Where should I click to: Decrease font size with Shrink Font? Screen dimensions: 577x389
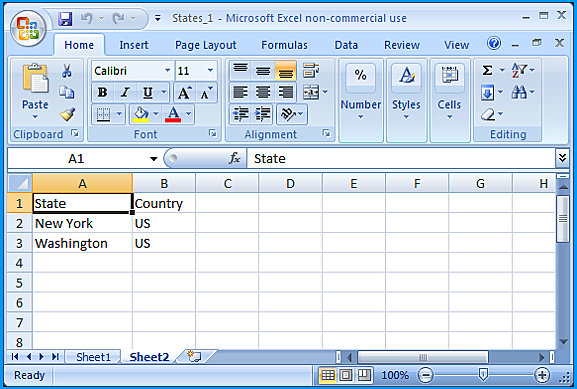tap(206, 92)
